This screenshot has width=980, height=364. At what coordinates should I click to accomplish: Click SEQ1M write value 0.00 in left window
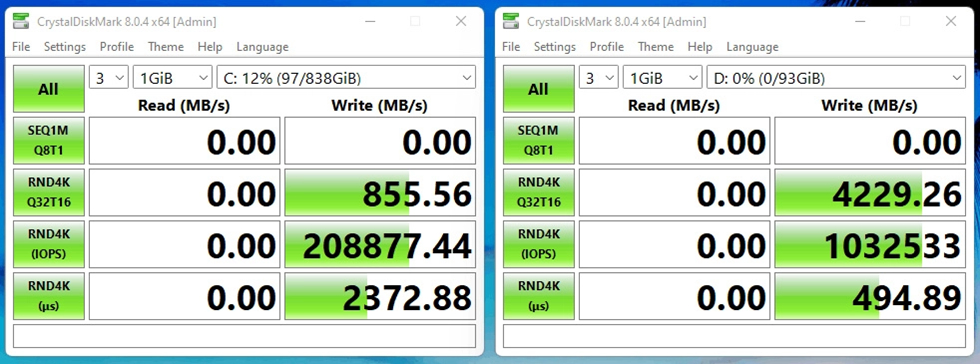pos(380,141)
